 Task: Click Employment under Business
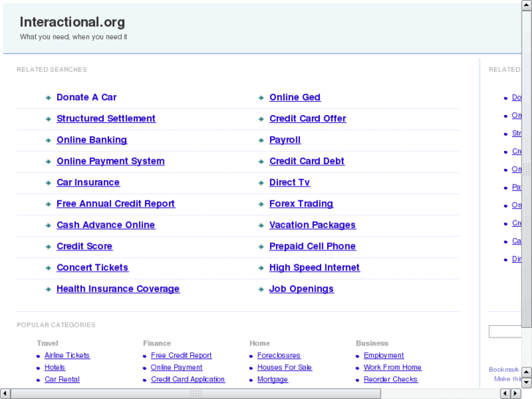click(383, 356)
